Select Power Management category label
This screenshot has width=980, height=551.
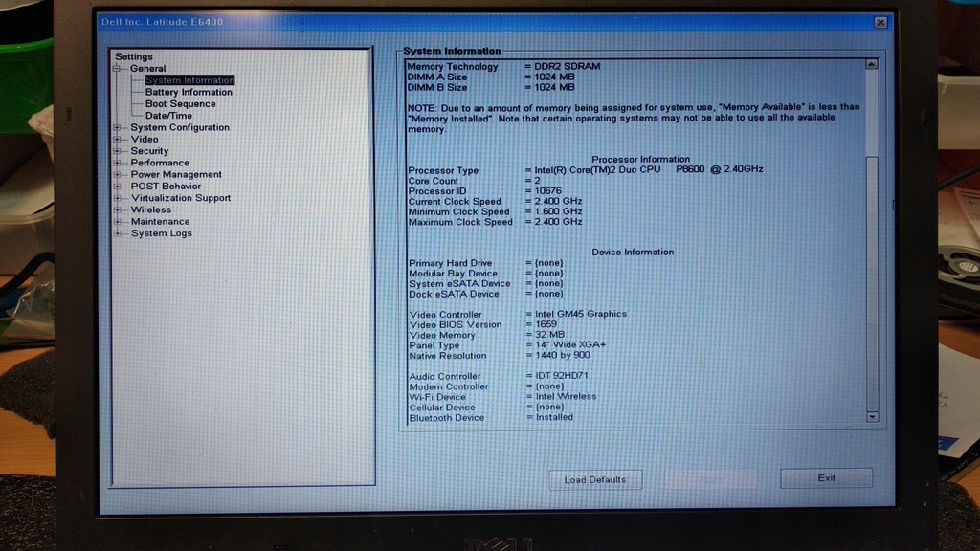(x=176, y=174)
